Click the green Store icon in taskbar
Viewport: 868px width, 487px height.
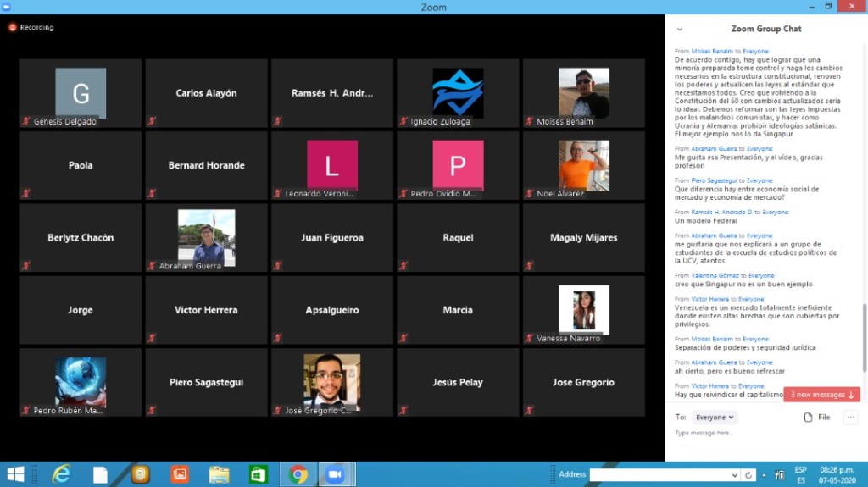258,474
